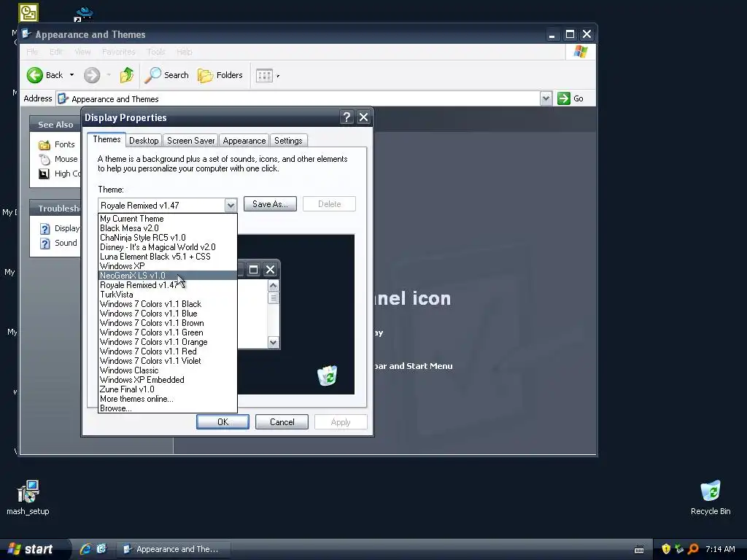Viewport: 747px width, 560px height.
Task: Click the security shield tray icon
Action: pyautogui.click(x=666, y=549)
